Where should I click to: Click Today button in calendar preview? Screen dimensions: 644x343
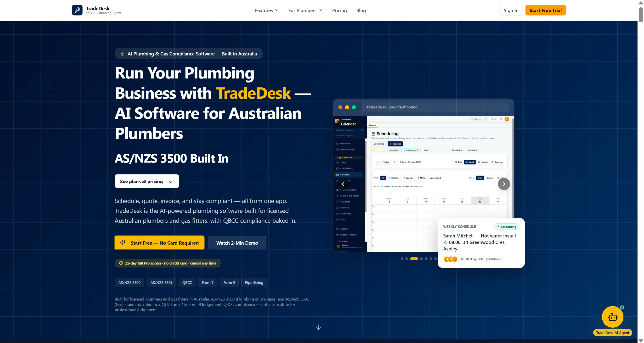click(386, 162)
